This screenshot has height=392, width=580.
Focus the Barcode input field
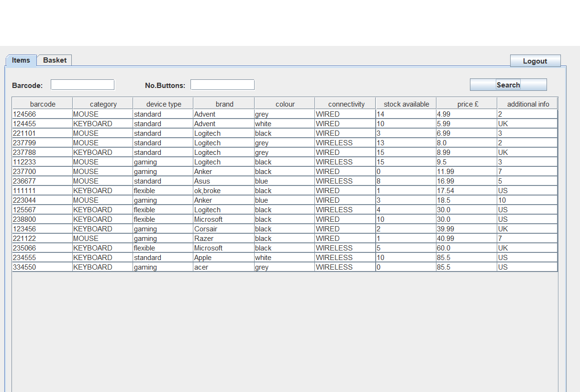pyautogui.click(x=83, y=85)
